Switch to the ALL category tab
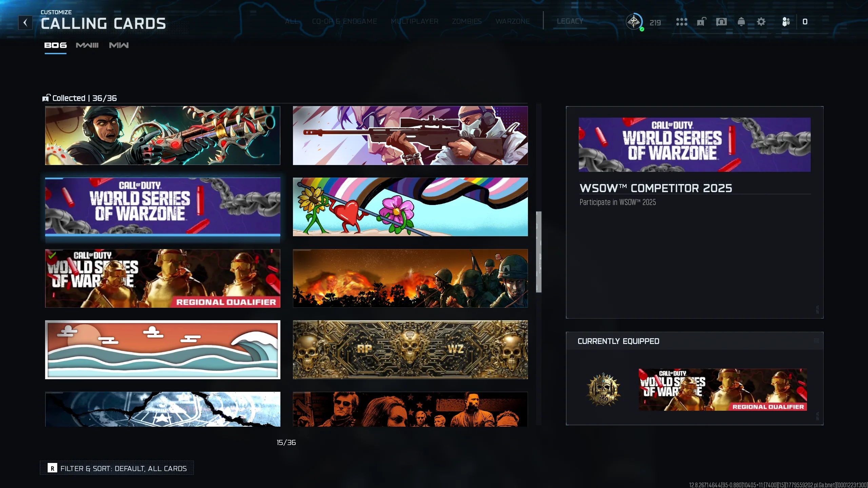 pos(292,21)
